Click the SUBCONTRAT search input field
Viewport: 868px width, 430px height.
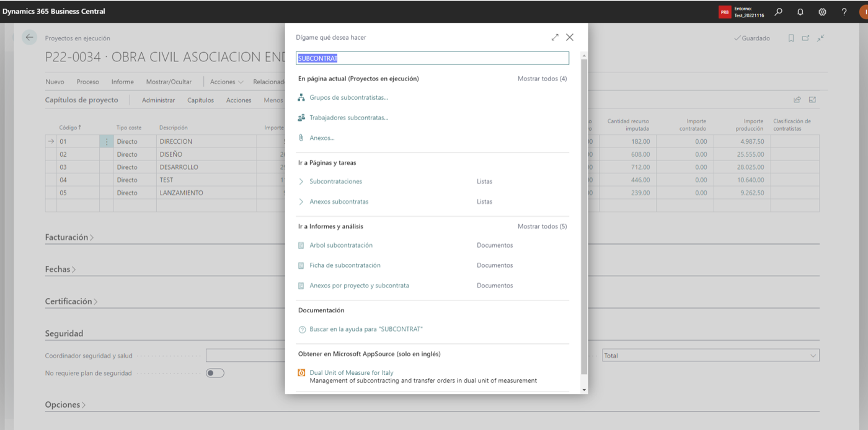coord(432,58)
